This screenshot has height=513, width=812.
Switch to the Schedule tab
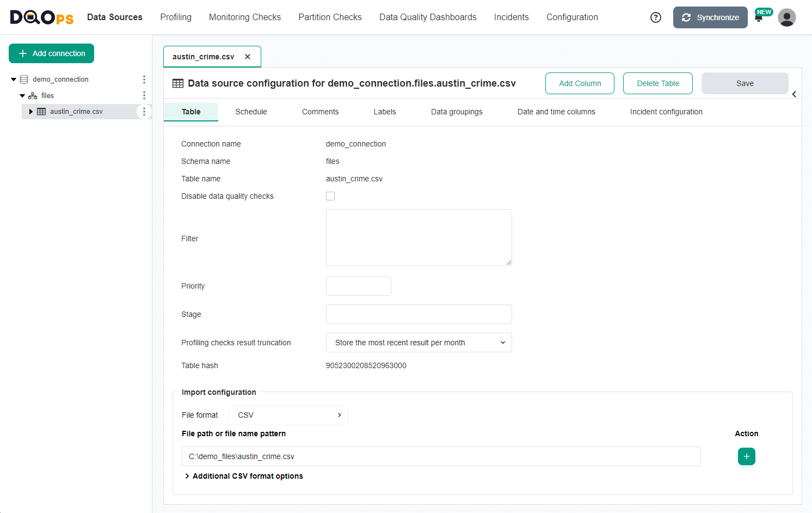[251, 112]
